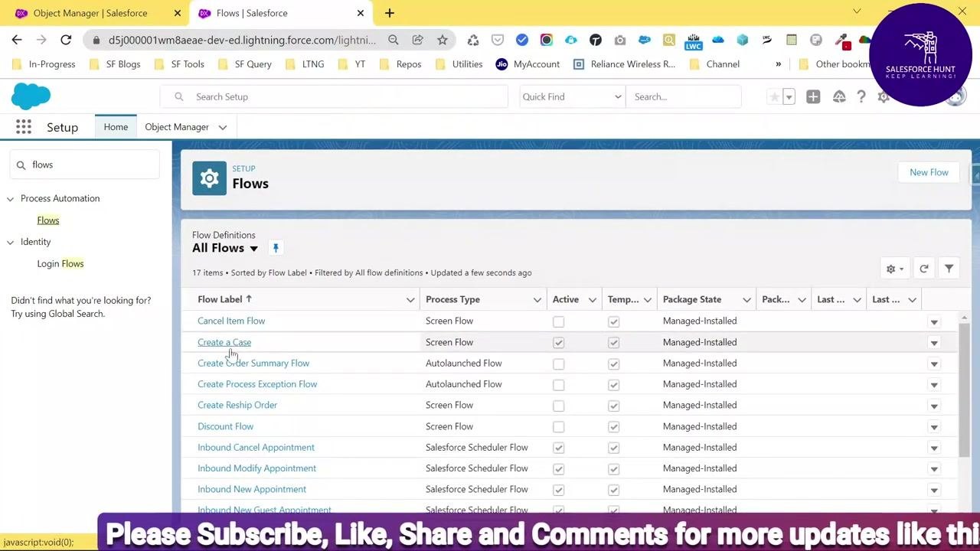
Task: Open Object Manager tab dropdown arrow
Action: [223, 127]
